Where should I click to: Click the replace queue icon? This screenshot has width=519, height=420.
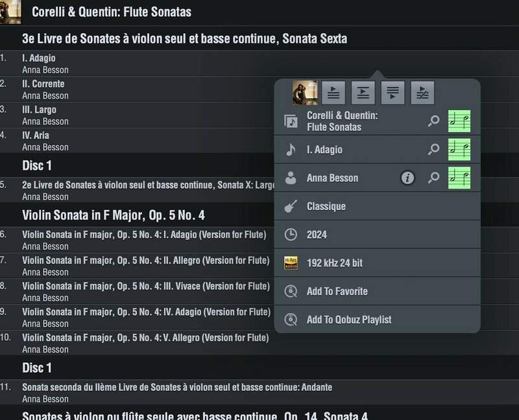click(422, 93)
